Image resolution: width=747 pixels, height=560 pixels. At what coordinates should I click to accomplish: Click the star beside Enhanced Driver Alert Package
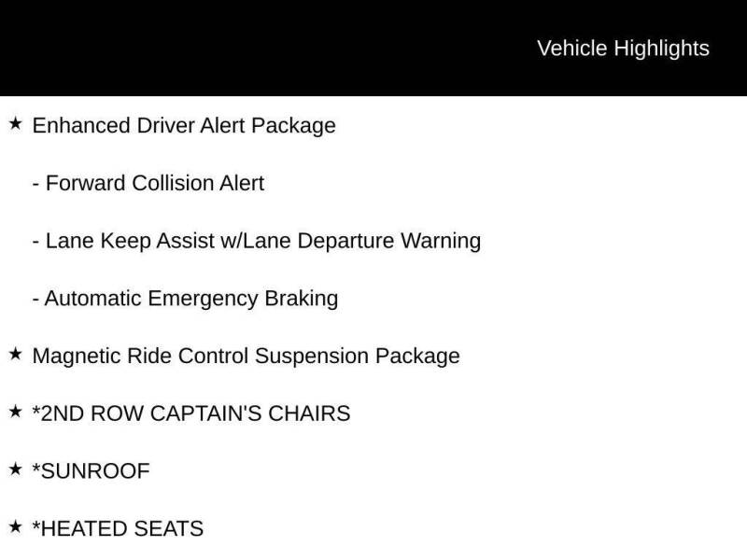15,124
